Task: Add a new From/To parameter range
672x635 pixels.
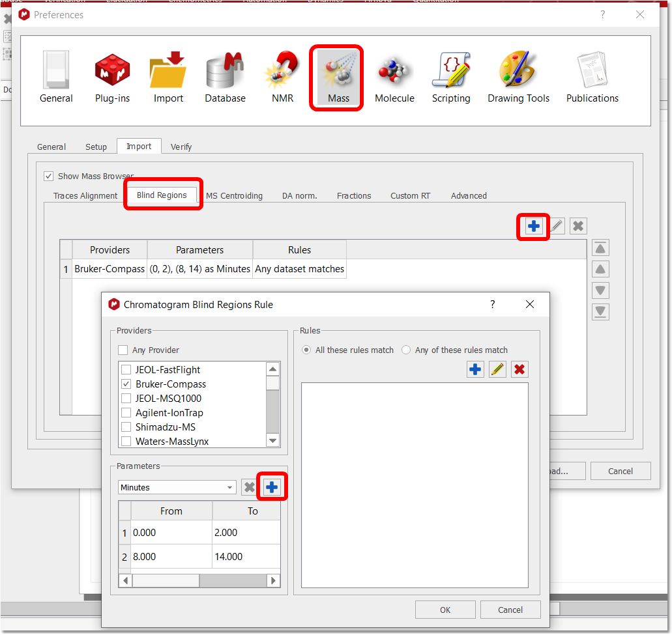Action: tap(271, 487)
